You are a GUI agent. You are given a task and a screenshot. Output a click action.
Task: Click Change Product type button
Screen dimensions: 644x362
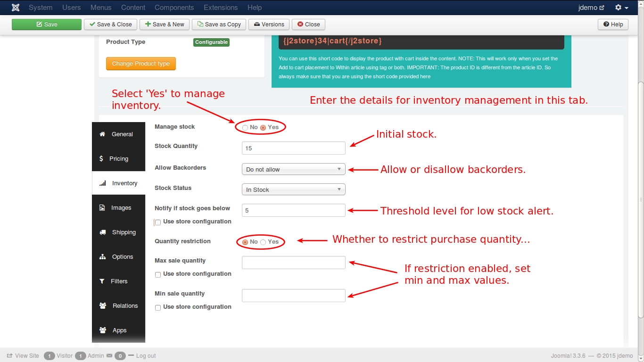[x=141, y=64]
